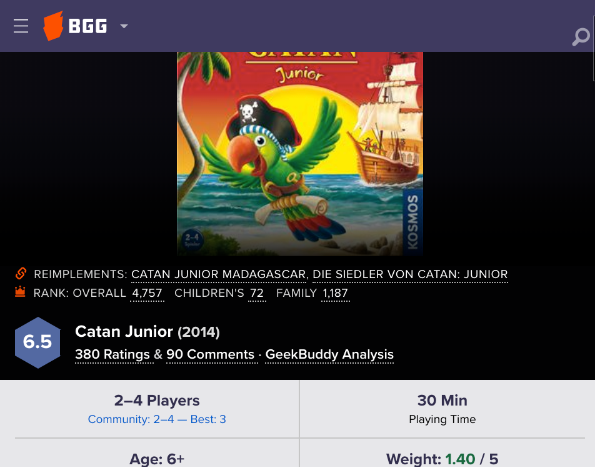The image size is (595, 467).
Task: Open search with the magnifier icon
Action: coord(581,37)
